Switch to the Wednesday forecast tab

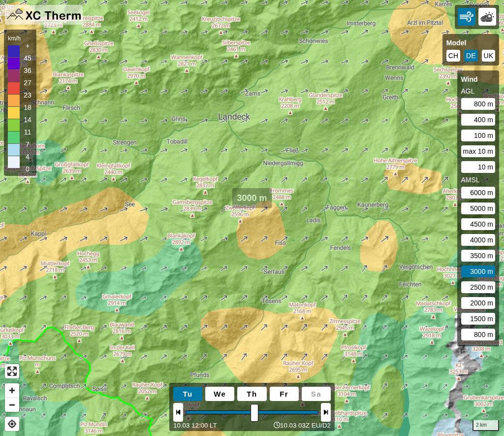pyautogui.click(x=220, y=394)
